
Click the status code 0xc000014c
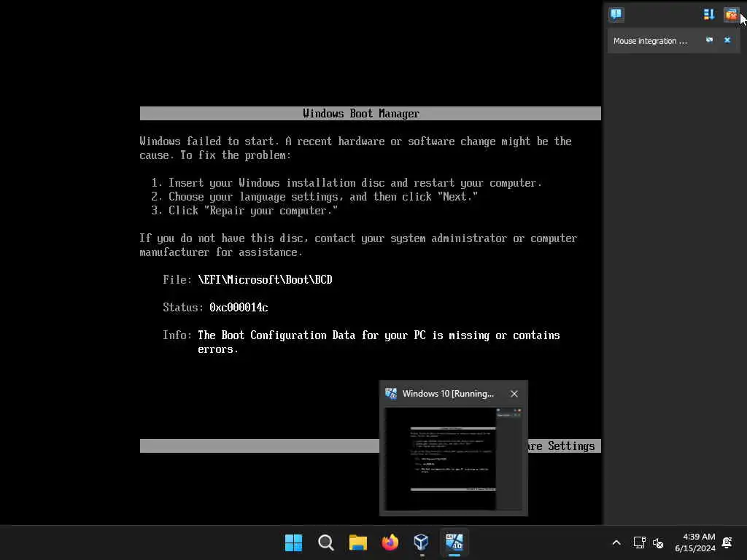tap(239, 308)
